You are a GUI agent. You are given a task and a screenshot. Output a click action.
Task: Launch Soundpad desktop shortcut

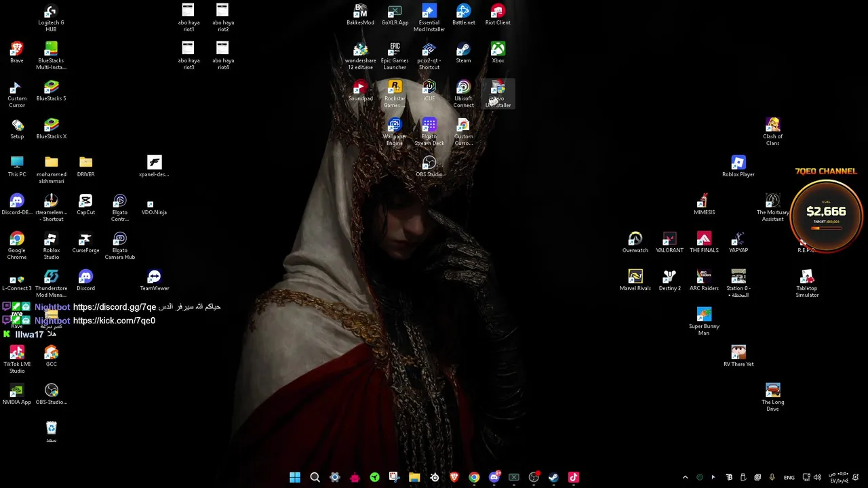[360, 91]
